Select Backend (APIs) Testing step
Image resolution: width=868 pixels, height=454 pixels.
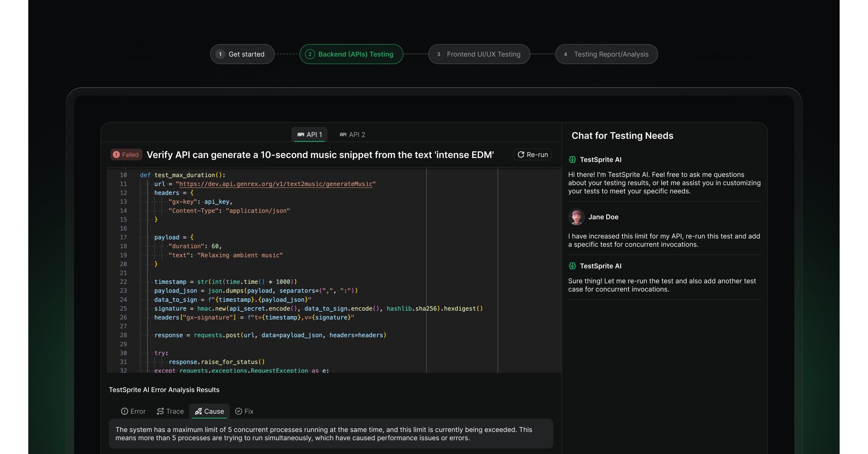351,54
